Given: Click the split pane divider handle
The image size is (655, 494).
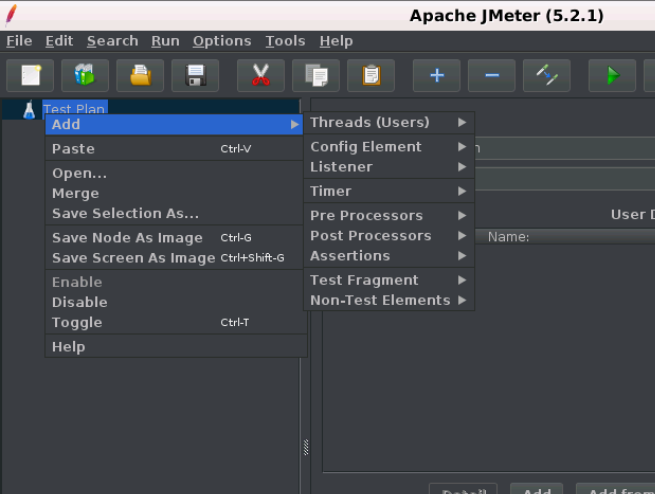Looking at the screenshot, I should (x=306, y=447).
